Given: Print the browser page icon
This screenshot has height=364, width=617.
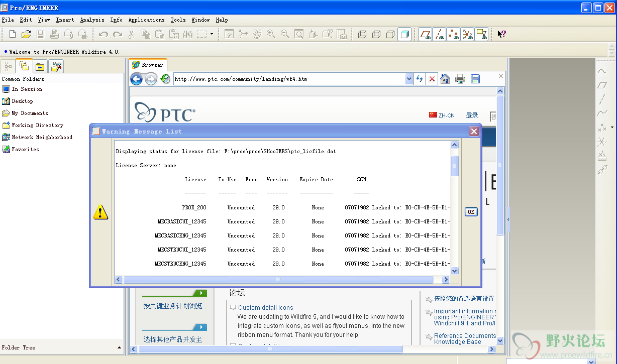Looking at the screenshot, I should (460, 79).
